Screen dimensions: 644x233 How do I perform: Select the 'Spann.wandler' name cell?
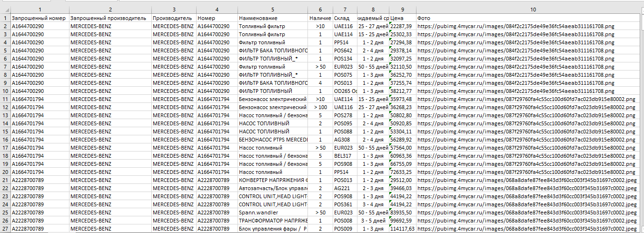point(272,213)
